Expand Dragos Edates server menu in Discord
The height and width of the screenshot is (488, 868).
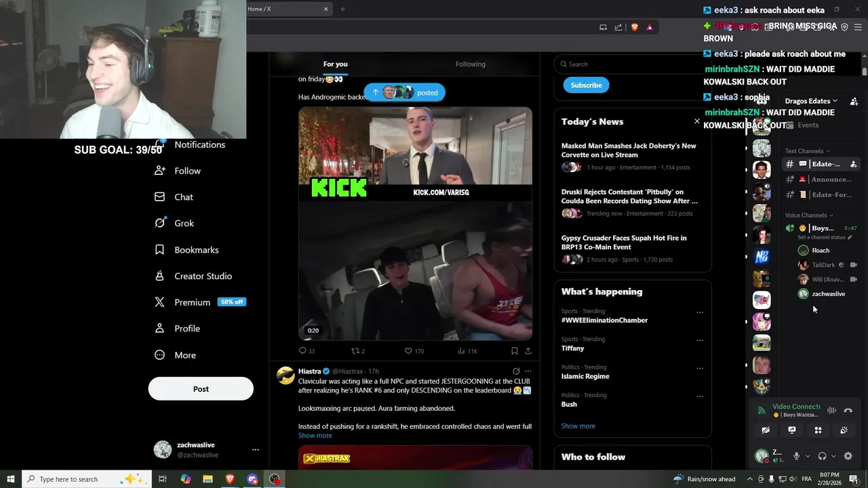(x=811, y=101)
